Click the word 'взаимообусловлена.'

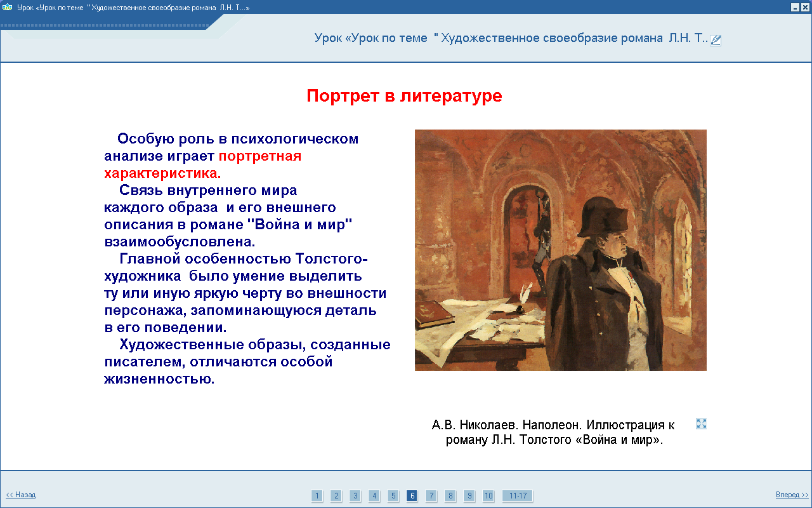tap(180, 242)
